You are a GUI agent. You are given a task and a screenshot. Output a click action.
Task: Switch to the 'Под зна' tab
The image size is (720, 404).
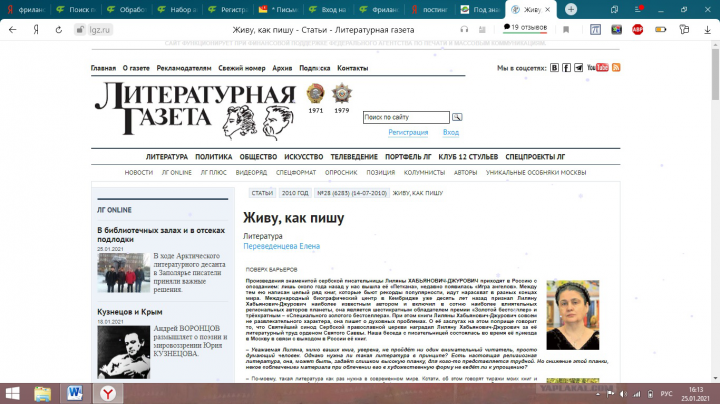pos(480,9)
